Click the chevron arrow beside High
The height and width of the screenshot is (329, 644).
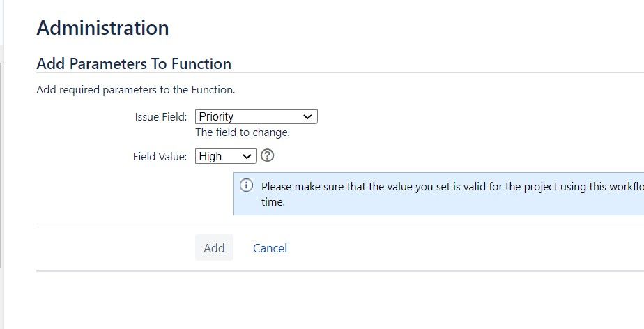click(247, 157)
